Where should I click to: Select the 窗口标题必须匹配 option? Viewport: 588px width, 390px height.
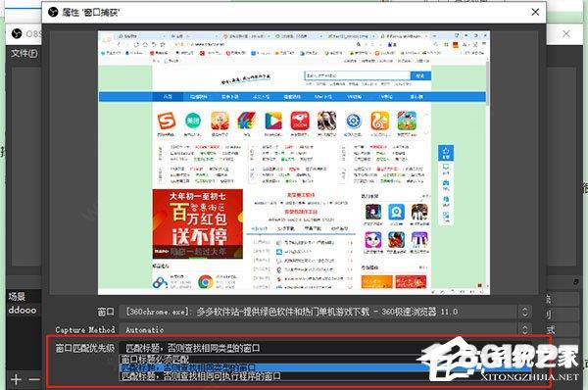coord(156,359)
